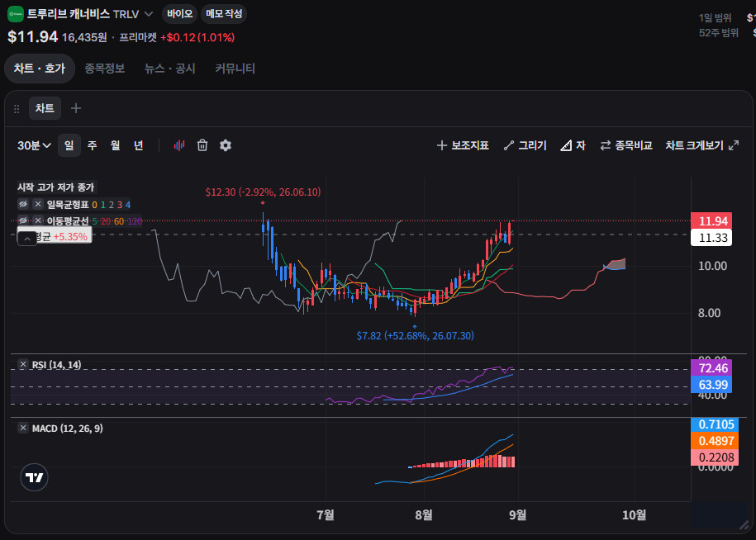This screenshot has height=540, width=756.
Task: Click the 프리마켓 +$0.12 (1.01%) text
Action: point(177,37)
